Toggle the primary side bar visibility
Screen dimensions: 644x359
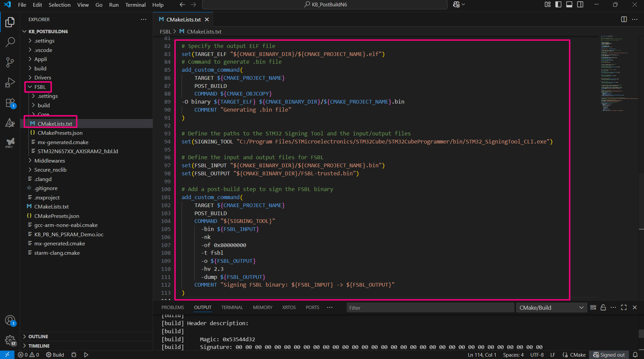(x=558, y=5)
